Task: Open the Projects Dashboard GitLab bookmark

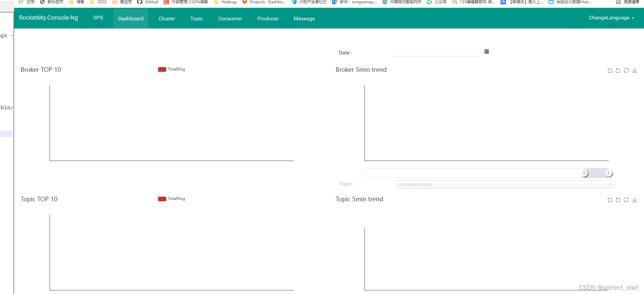Action: point(264,2)
